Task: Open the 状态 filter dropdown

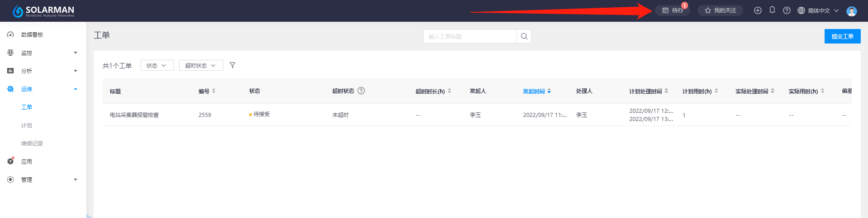Action: (x=157, y=65)
